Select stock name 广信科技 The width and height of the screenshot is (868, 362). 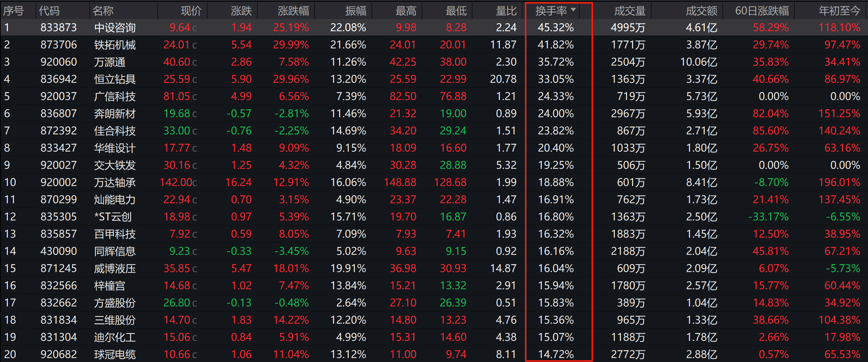coord(115,96)
